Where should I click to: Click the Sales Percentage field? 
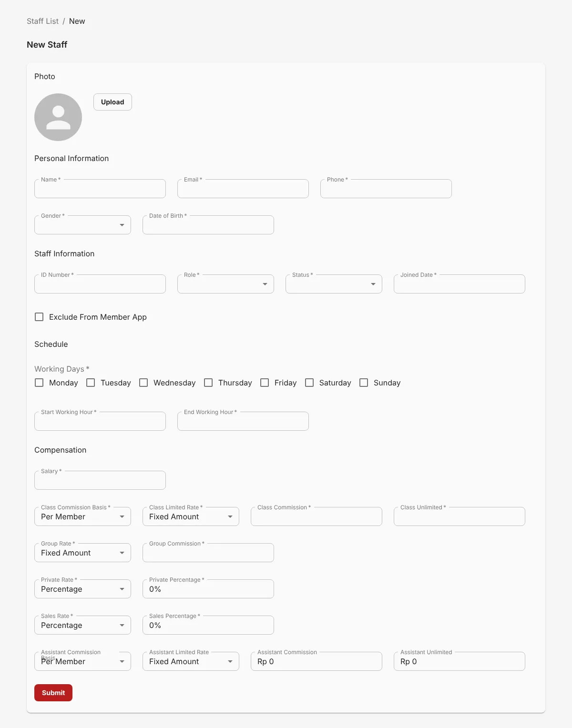click(x=208, y=625)
